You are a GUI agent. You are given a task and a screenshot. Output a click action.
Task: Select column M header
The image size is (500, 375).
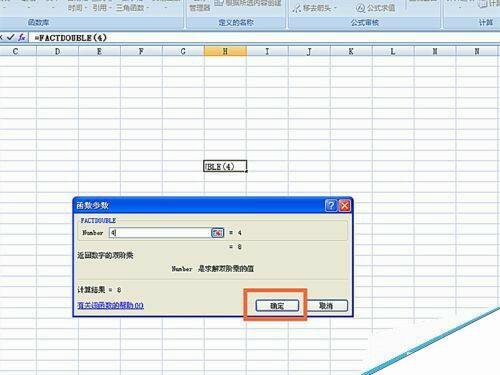coord(435,51)
